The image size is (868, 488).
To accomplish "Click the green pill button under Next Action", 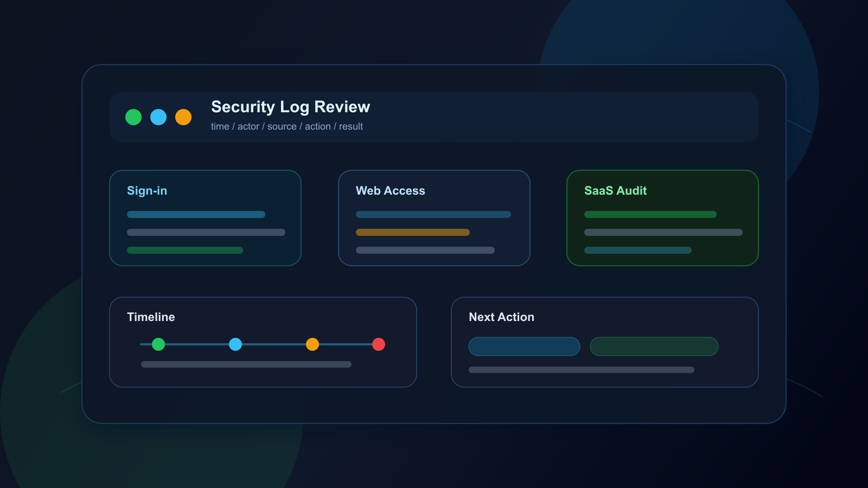I will tap(654, 346).
